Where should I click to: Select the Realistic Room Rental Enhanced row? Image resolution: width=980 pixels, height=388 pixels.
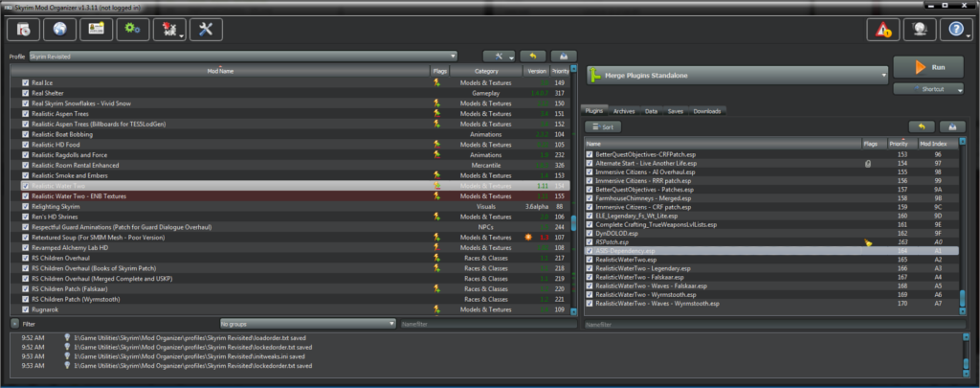(290, 165)
